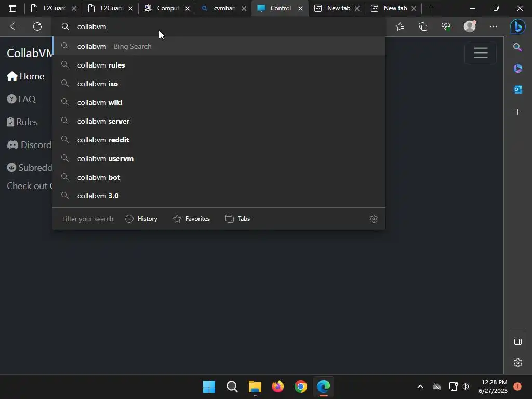The image size is (532, 399).
Task: Select 'collabvm rules' suggestion
Action: (x=219, y=65)
